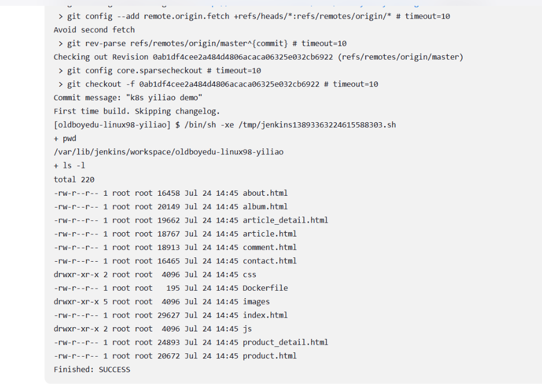Click the Dockerfile entry in the listing

pos(265,288)
